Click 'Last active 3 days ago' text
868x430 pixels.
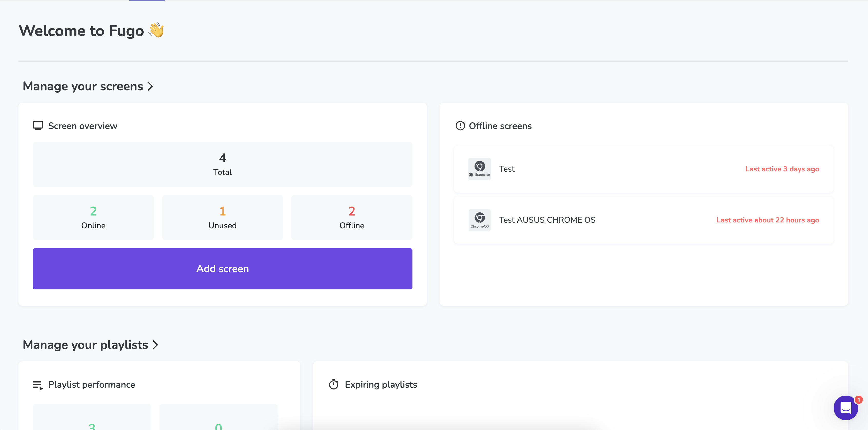tap(782, 169)
